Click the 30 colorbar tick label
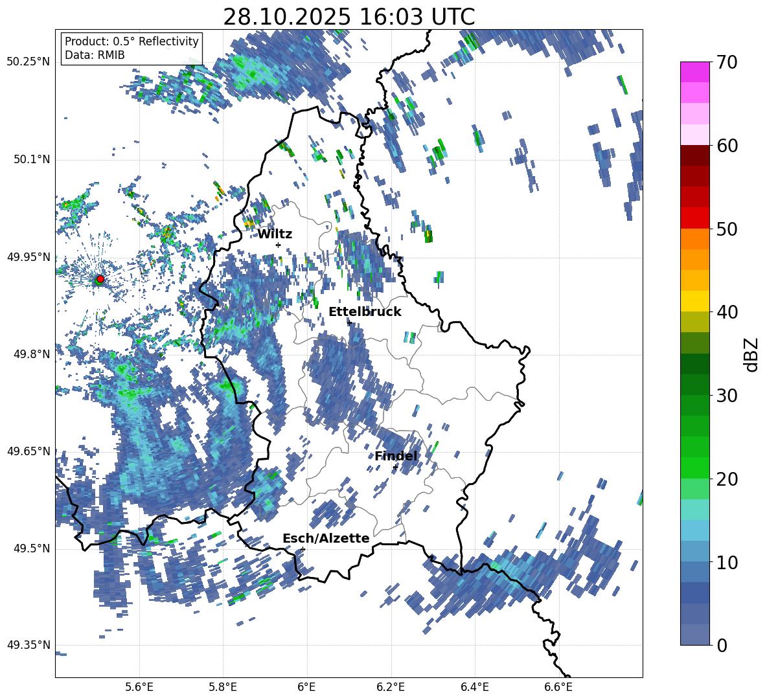767x700 pixels. 727,396
